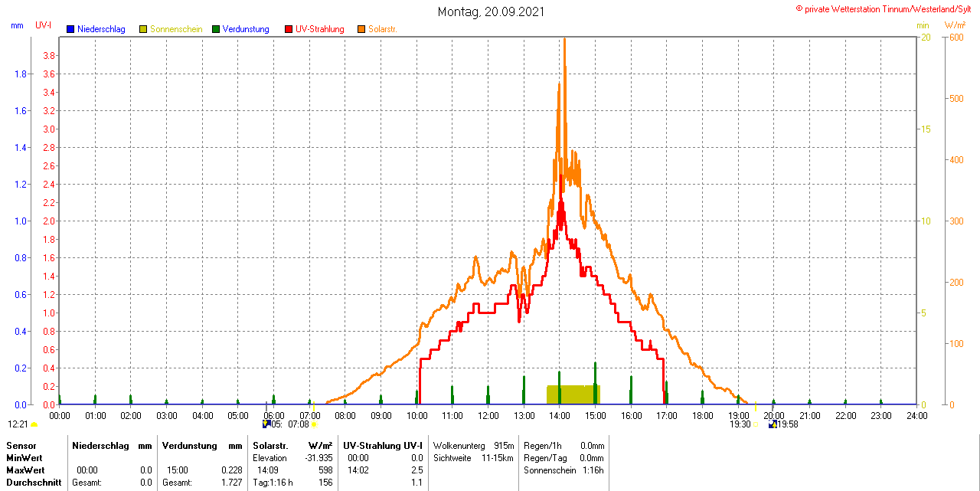980x491 pixels.
Task: Click the Solarstr. max time 14:09
Action: pyautogui.click(x=267, y=470)
